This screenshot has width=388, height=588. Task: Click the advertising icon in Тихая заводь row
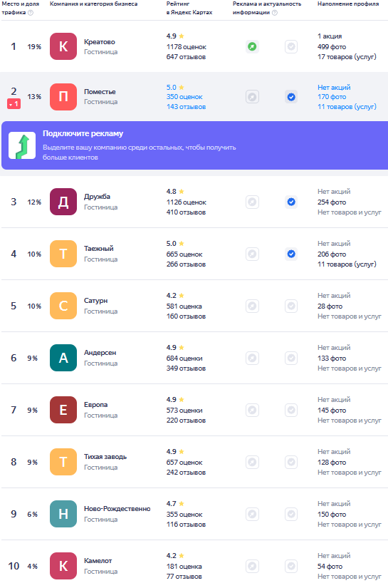pyautogui.click(x=253, y=462)
